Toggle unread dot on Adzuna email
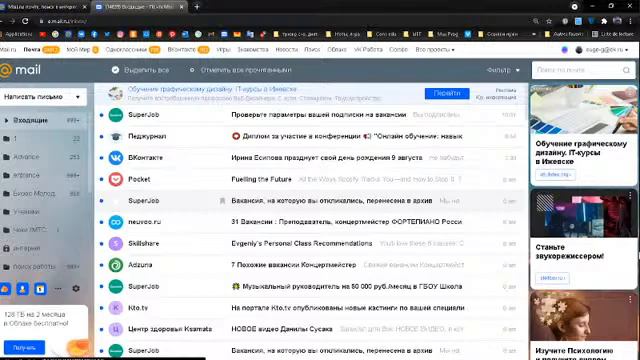This screenshot has width=640, height=360. pyautogui.click(x=101, y=265)
